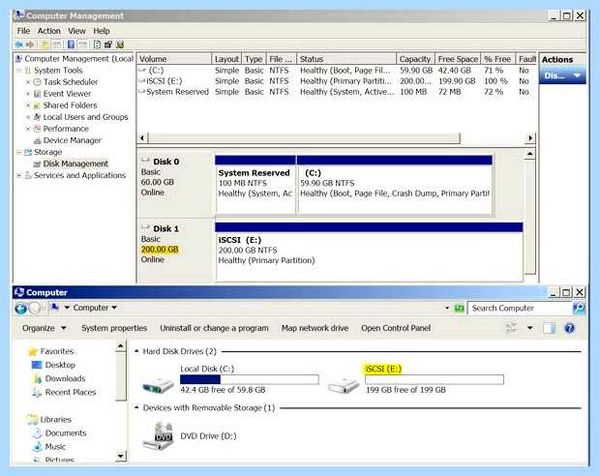
Task: Click the volume list scroll right arrow
Action: (530, 138)
